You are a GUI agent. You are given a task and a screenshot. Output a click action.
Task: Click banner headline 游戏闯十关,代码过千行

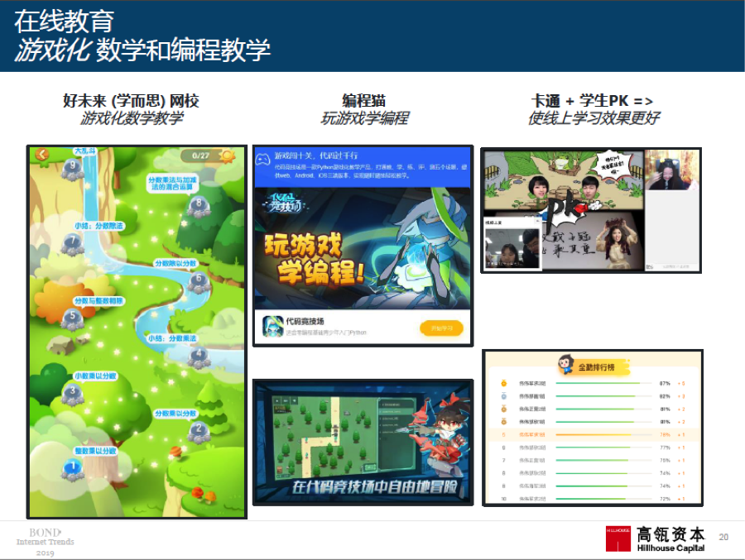coord(315,156)
